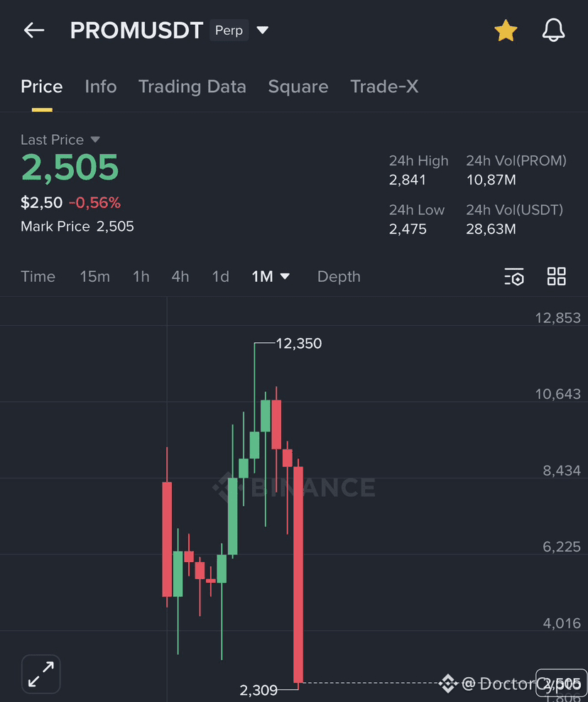The image size is (588, 702).
Task: Select the Trade-X tab
Action: 384,87
